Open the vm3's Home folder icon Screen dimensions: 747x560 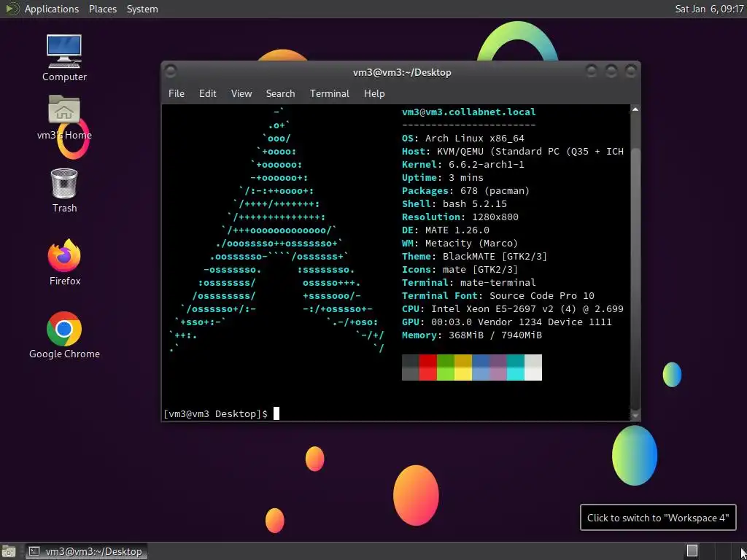64,109
